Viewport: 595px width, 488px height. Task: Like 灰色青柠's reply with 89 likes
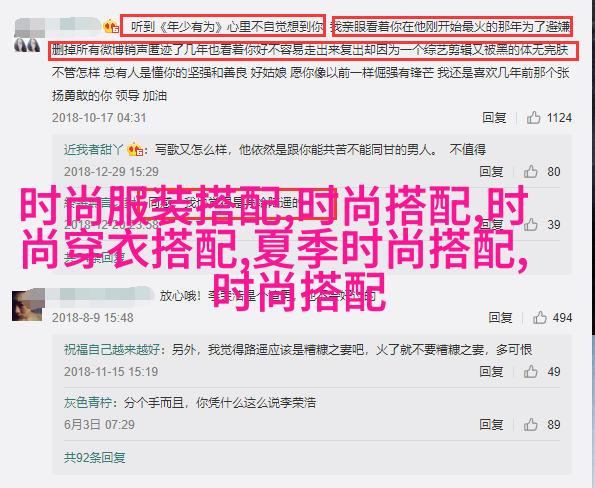coord(530,425)
